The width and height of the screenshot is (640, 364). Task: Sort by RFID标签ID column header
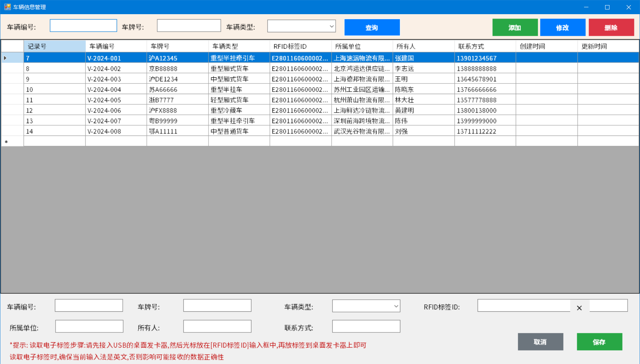[x=301, y=46]
